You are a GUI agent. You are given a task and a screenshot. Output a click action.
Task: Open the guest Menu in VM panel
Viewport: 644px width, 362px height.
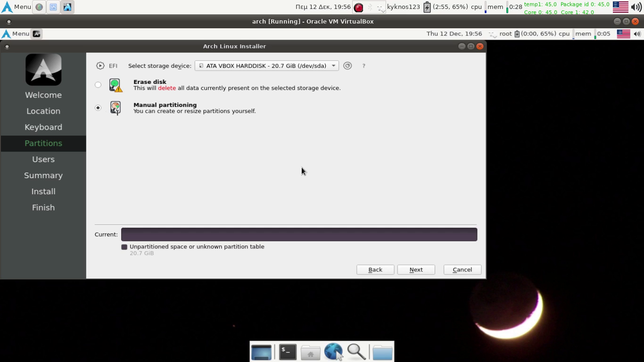(x=16, y=34)
